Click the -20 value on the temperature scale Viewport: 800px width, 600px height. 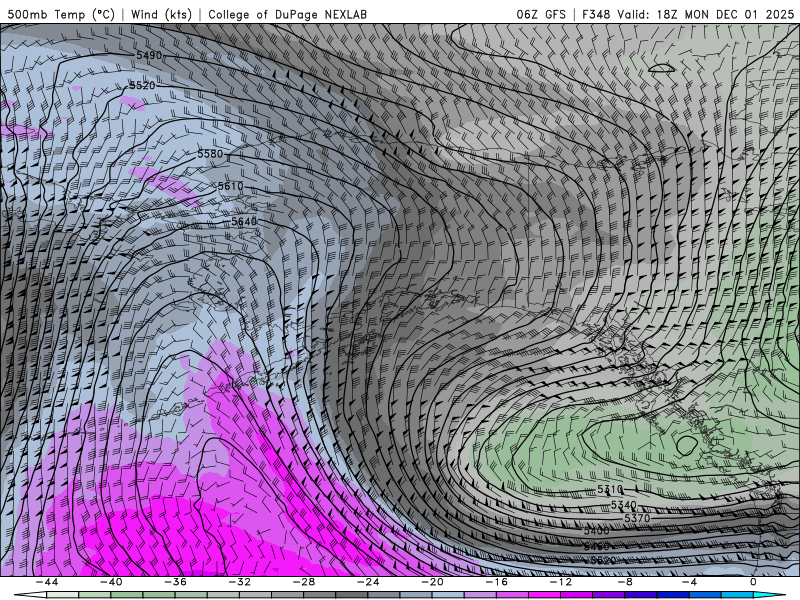pos(432,582)
